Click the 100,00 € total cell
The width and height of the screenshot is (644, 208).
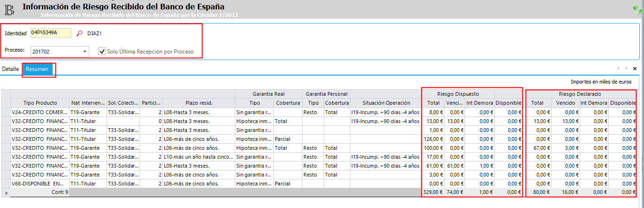tap(433, 148)
